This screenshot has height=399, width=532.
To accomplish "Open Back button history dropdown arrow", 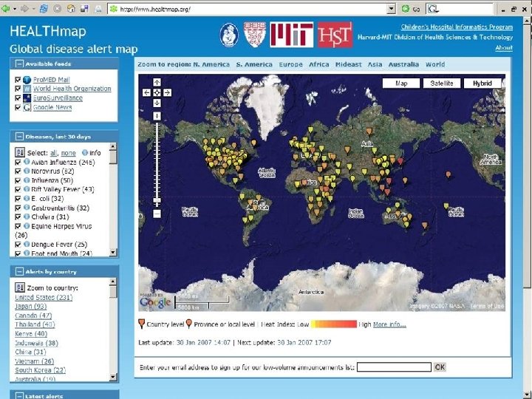I will (15, 8).
